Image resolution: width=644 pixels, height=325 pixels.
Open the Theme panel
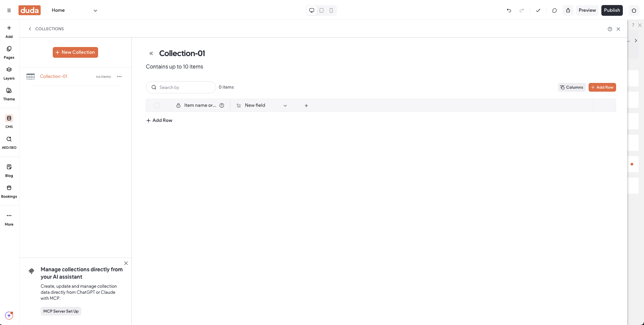tap(9, 94)
